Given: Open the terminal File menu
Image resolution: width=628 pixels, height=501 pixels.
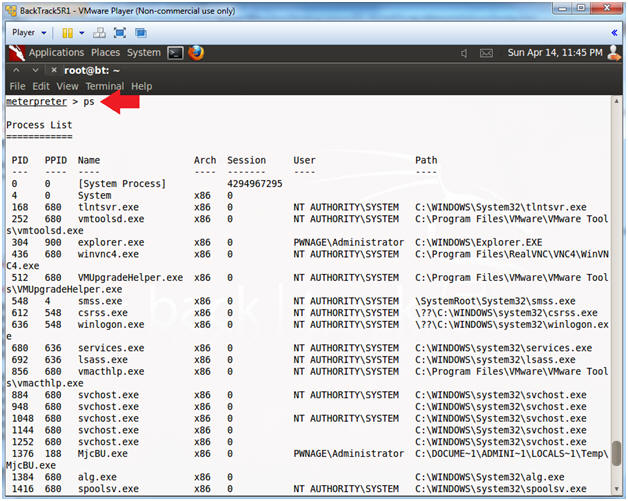Looking at the screenshot, I should point(17,86).
